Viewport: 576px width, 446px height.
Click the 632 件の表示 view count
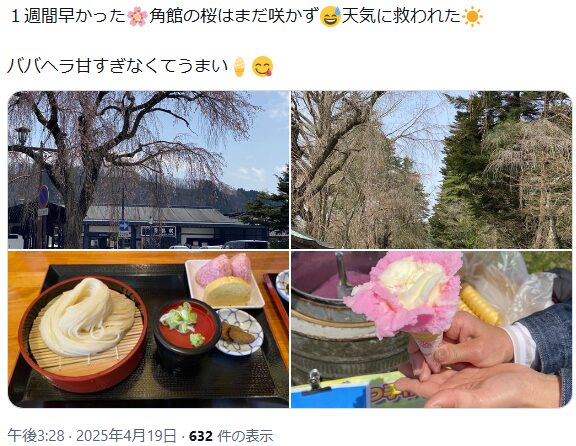[x=231, y=436]
